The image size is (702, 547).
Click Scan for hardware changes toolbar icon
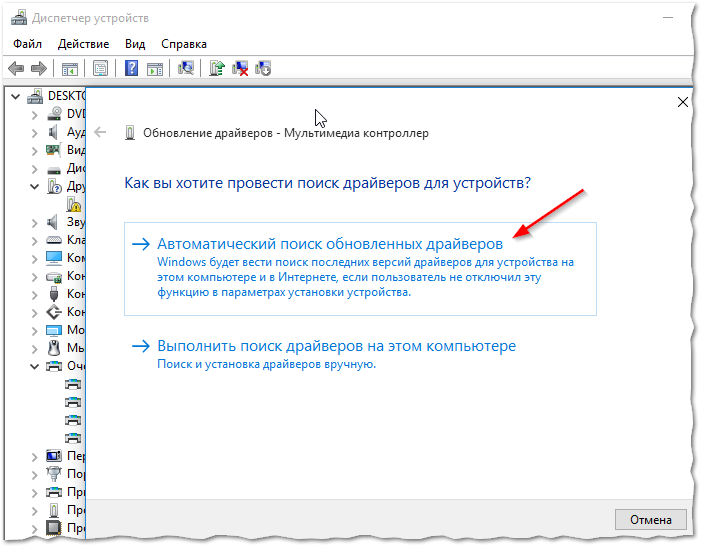[185, 68]
